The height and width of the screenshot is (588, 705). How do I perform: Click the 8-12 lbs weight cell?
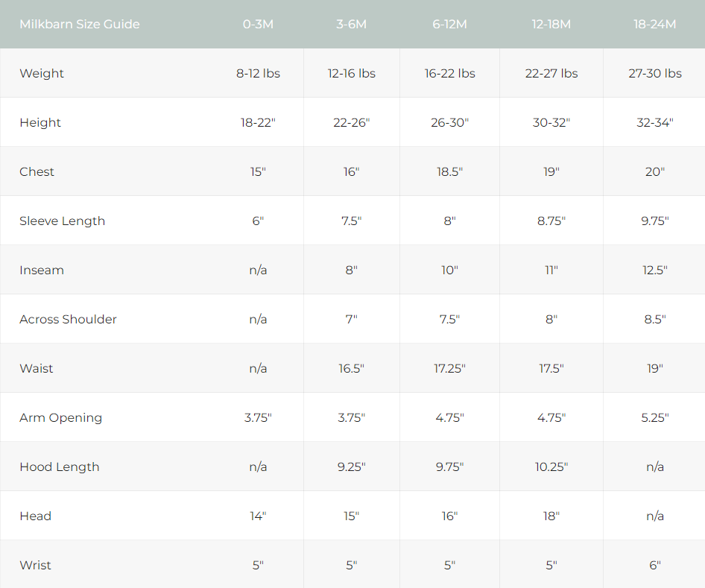[x=258, y=73]
